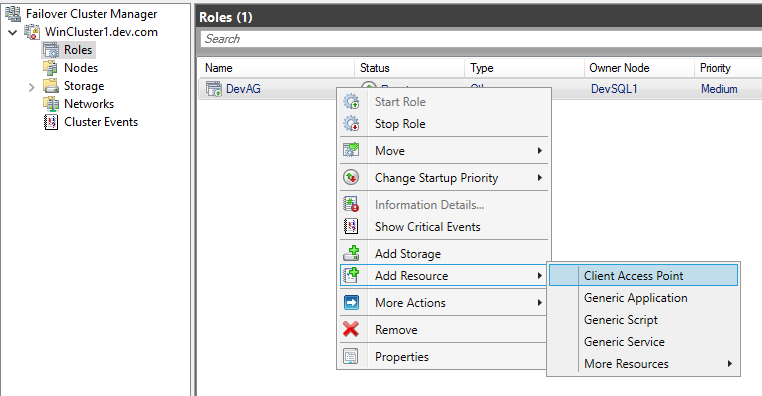The width and height of the screenshot is (762, 396).
Task: Click the Properties icon in context menu
Action: click(x=351, y=356)
